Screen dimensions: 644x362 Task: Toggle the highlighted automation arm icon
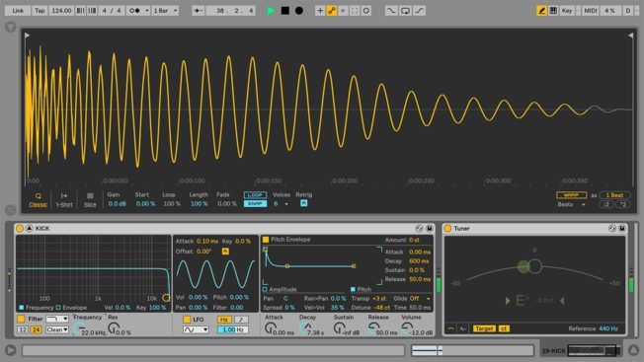click(332, 11)
